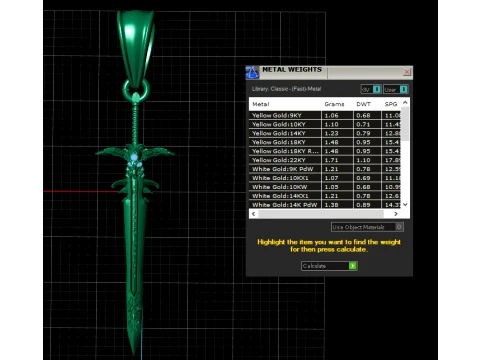Select the Yellow Gold:14KY row
Screen dimensions: 480x360
click(325, 133)
